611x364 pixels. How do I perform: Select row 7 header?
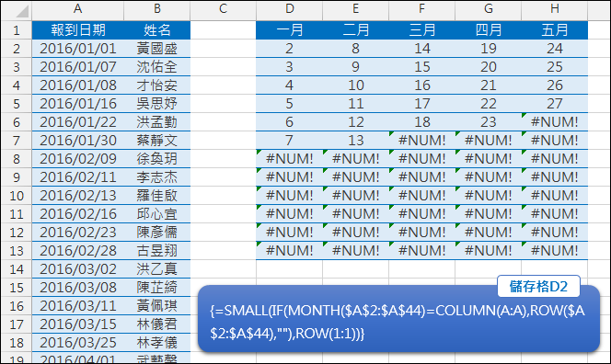pos(16,141)
